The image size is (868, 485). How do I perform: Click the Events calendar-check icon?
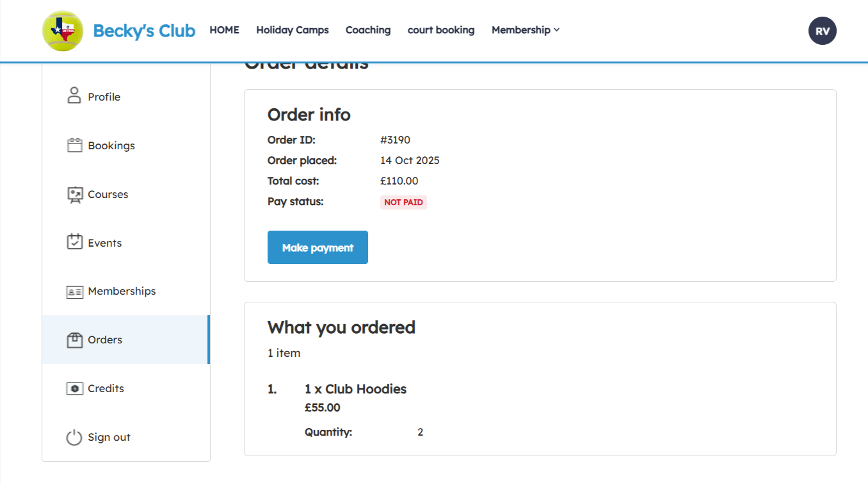[75, 242]
